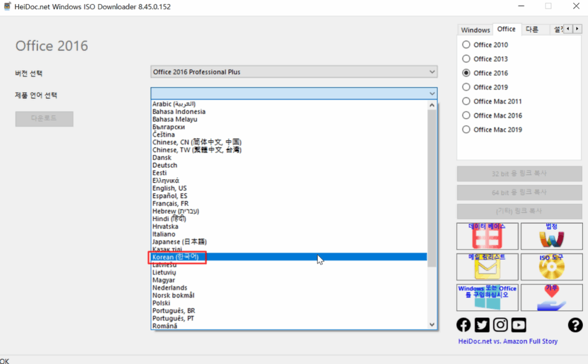Open the Twitter icon link
This screenshot has width=588, height=364.
482,324
